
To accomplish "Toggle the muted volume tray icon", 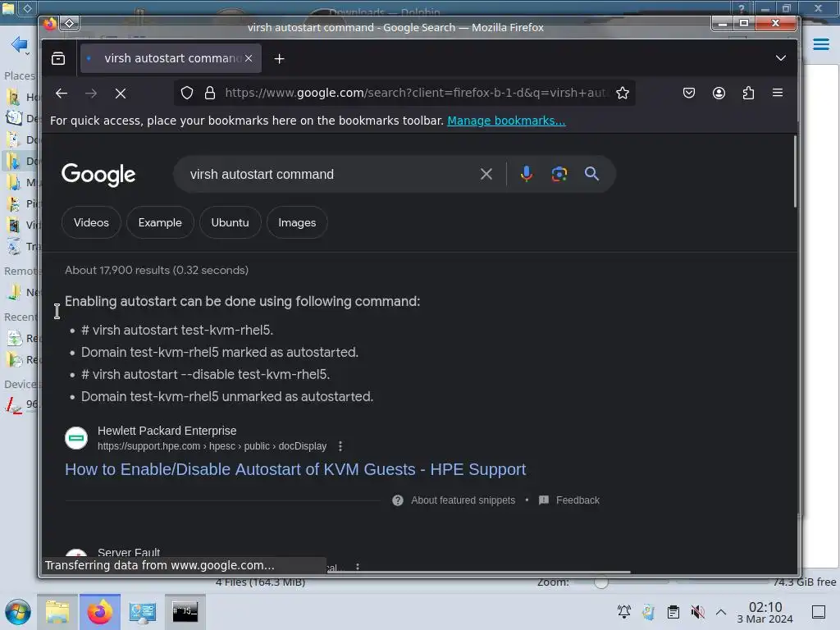I will point(697,612).
